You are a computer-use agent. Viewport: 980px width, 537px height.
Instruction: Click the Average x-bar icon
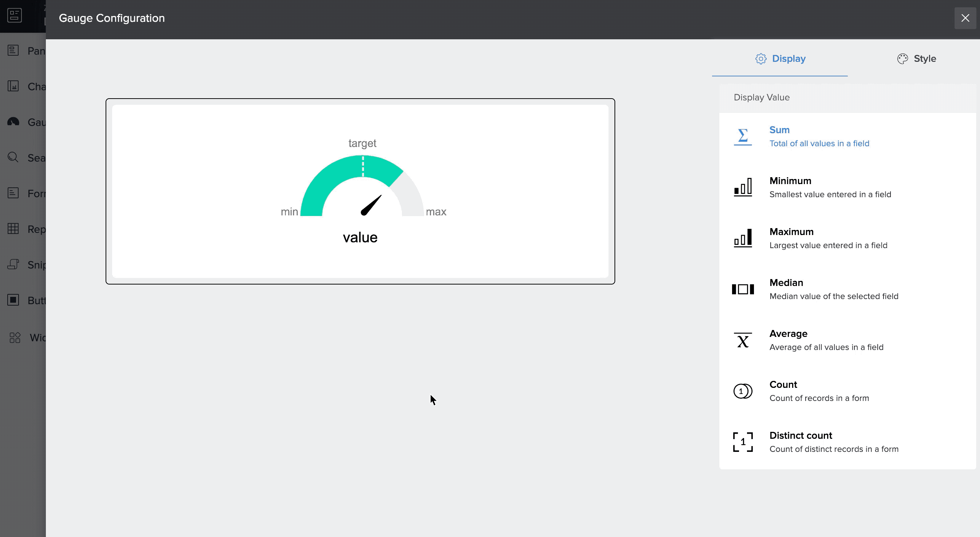coord(742,340)
